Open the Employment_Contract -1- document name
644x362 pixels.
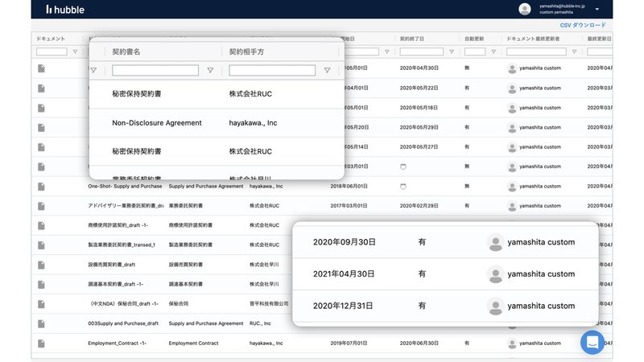(117, 343)
